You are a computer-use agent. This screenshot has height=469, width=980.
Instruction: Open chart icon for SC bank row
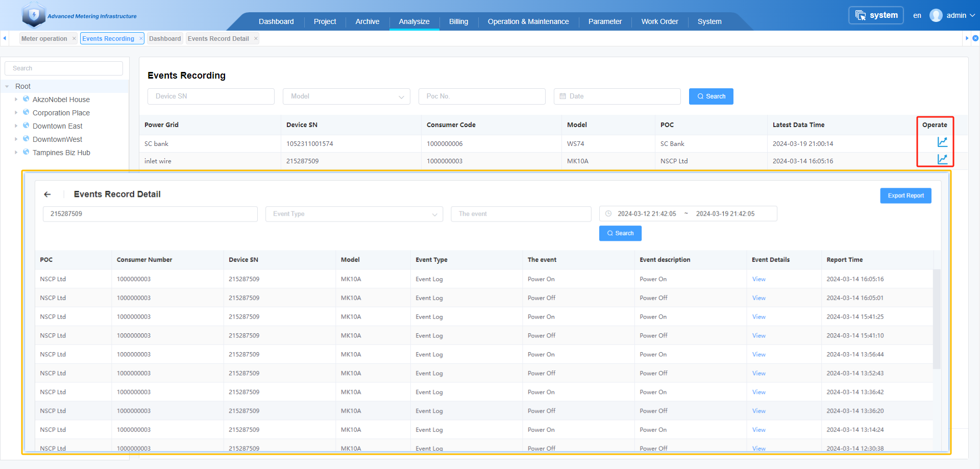942,142
